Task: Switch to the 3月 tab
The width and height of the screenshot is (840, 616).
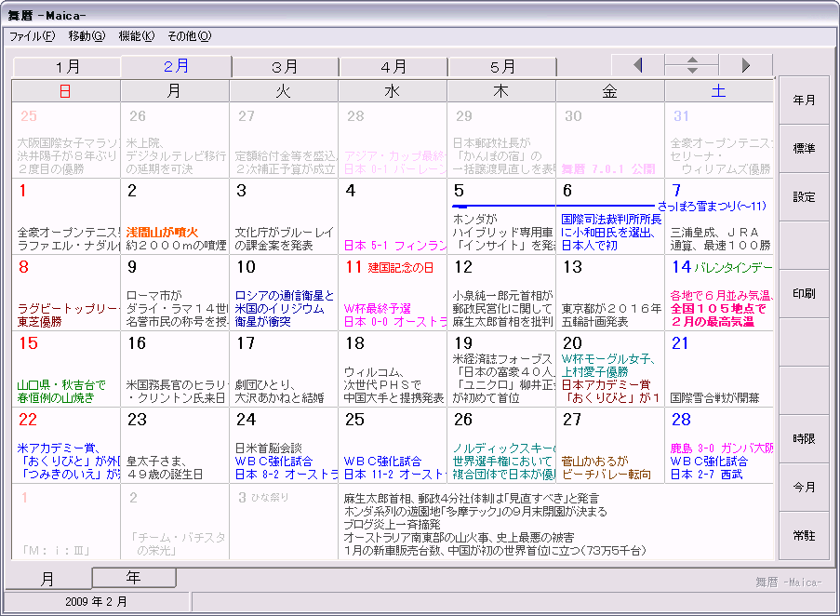Action: 285,67
